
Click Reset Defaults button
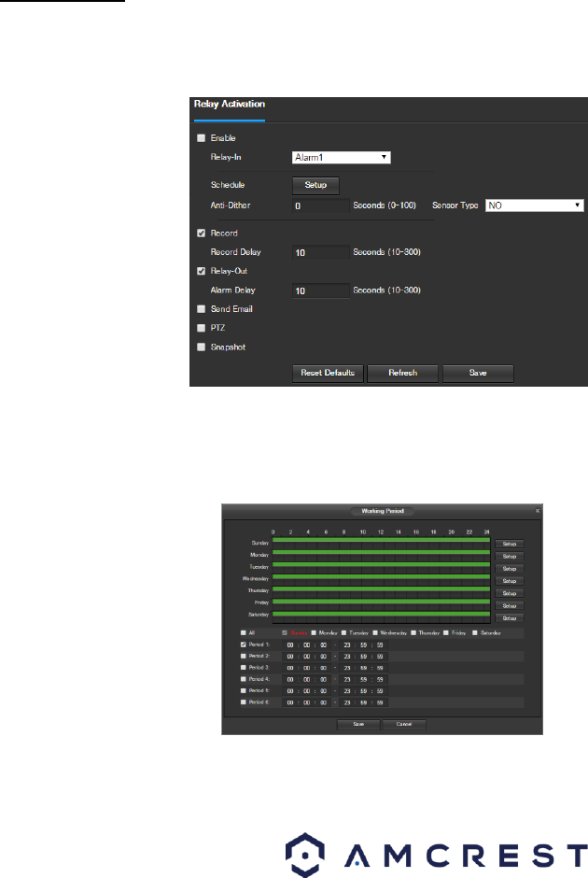[x=328, y=373]
